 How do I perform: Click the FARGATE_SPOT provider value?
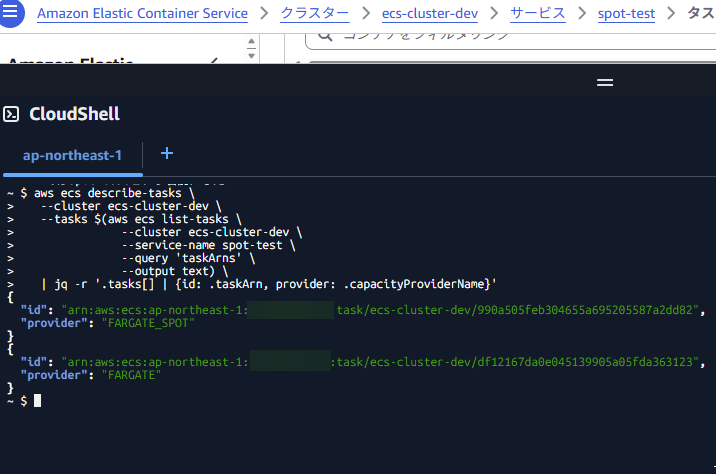tap(148, 323)
